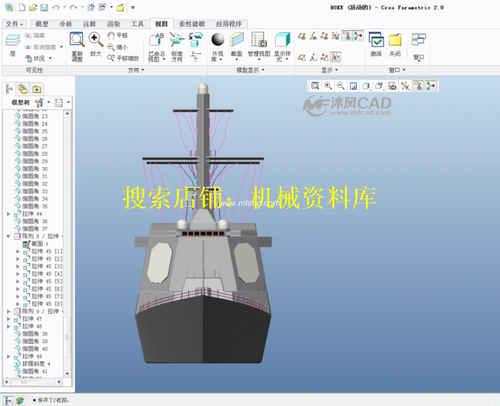Toggle spin center in graphics toolbar

click(x=431, y=86)
